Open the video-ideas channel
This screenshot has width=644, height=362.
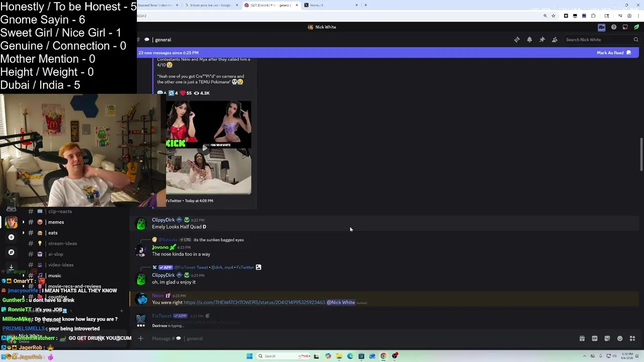(x=60, y=265)
